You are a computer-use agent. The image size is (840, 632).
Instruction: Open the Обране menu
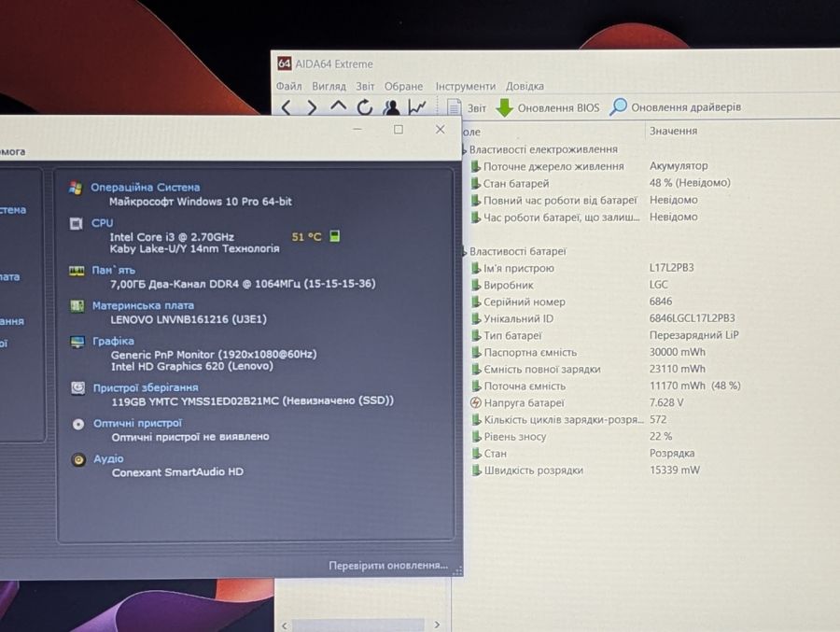403,86
